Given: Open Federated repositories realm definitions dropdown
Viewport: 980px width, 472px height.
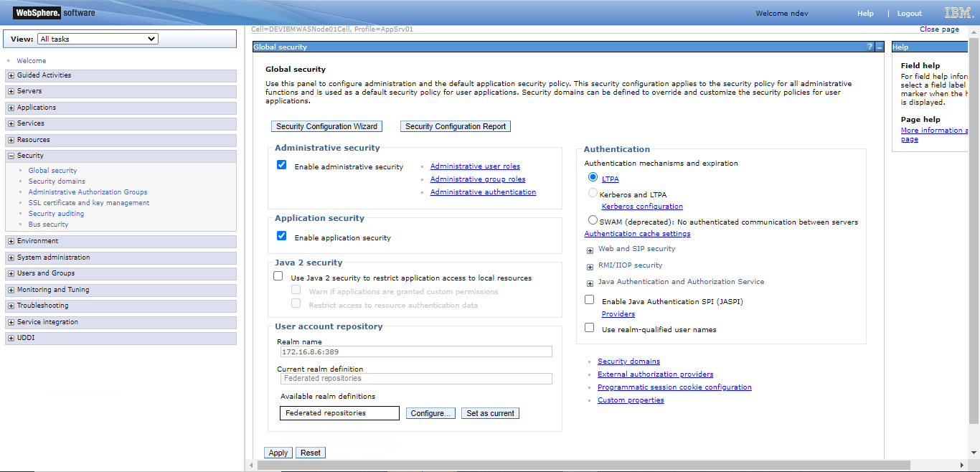Looking at the screenshot, I should [339, 413].
